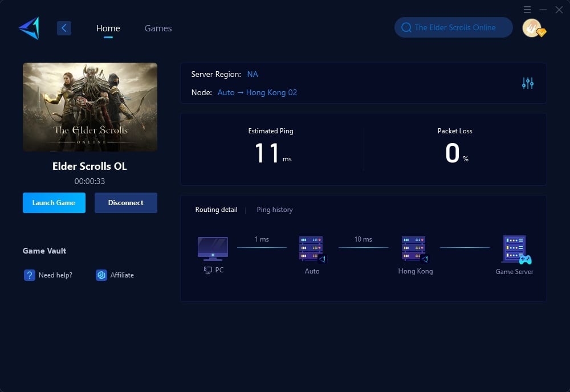
Task: Close the application window
Action: [559, 10]
